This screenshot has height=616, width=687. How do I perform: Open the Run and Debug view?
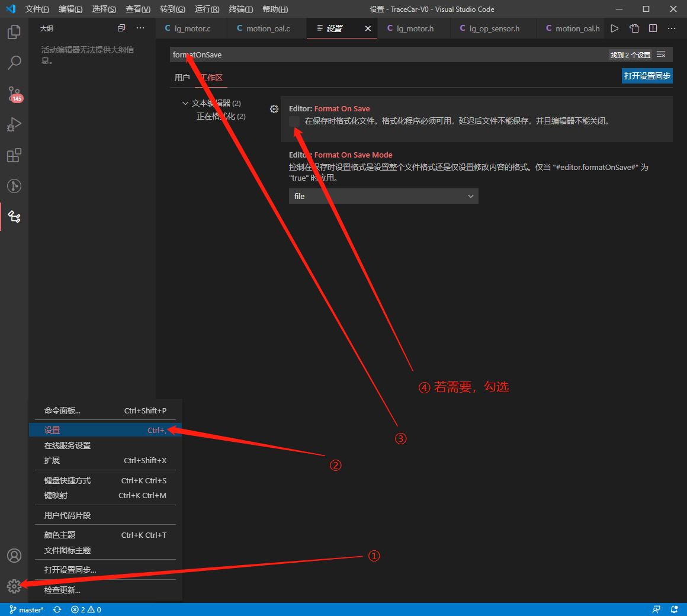(x=14, y=124)
